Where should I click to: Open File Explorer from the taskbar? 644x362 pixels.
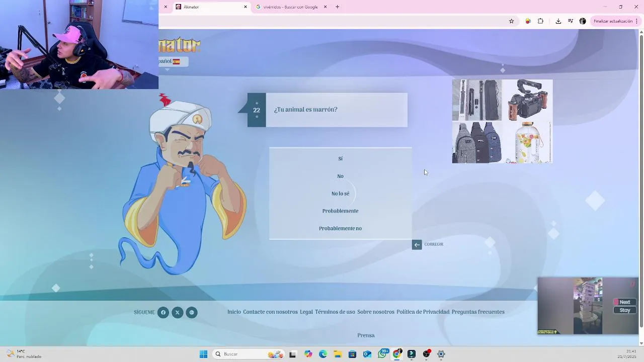(x=338, y=354)
